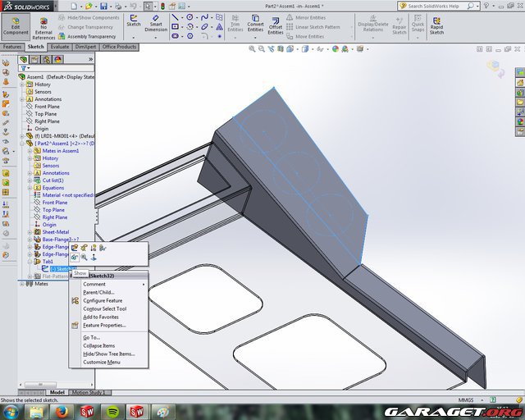Show the selected sketch via the glasses icon
The height and width of the screenshot is (420, 525).
pos(74,258)
